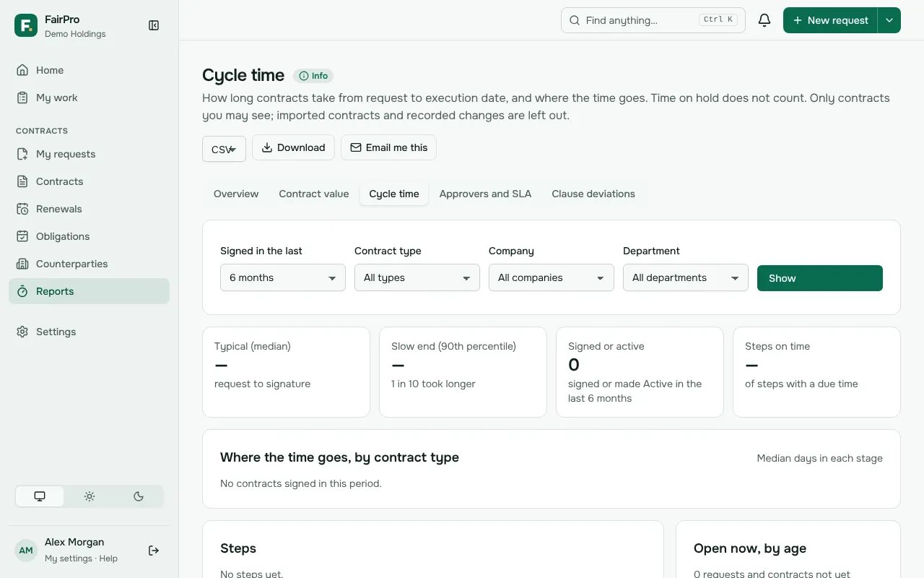Open the Help link under Alex Morgan
Screen dimensions: 924x578
108,558
